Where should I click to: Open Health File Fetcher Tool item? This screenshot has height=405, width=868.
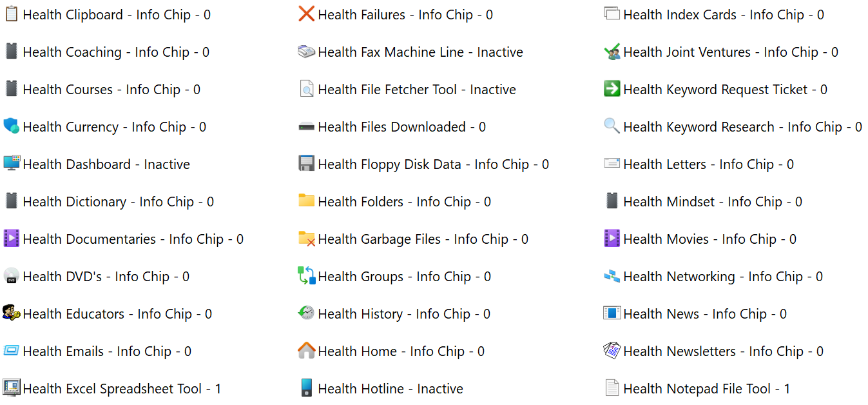click(417, 90)
